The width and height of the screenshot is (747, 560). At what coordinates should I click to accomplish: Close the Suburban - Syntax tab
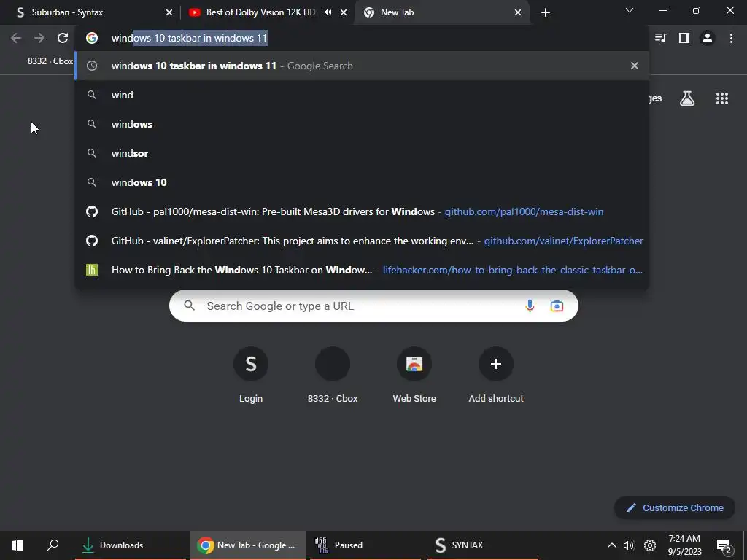pos(169,12)
